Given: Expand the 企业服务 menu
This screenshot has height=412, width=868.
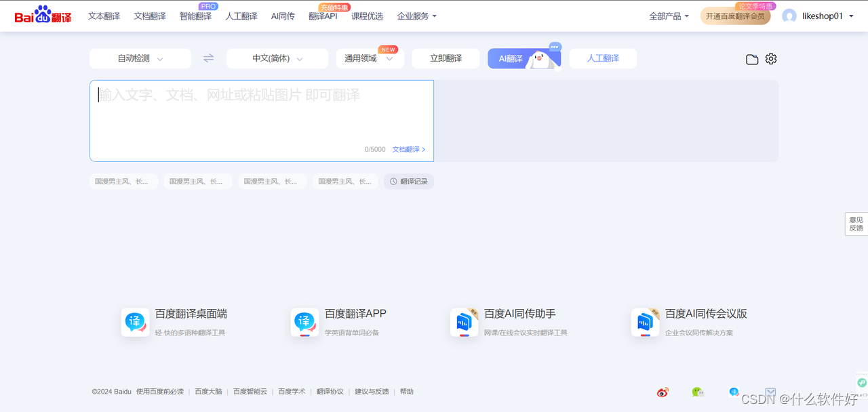Looking at the screenshot, I should click(x=417, y=16).
